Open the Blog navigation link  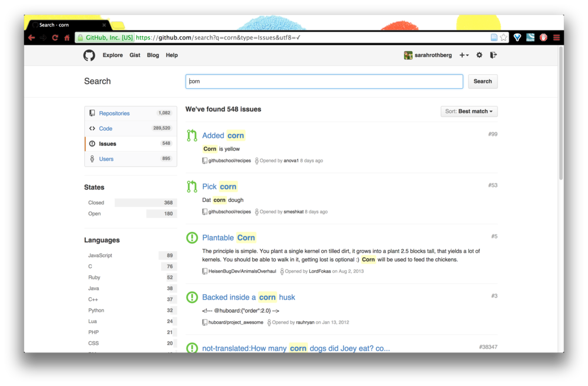click(x=153, y=55)
